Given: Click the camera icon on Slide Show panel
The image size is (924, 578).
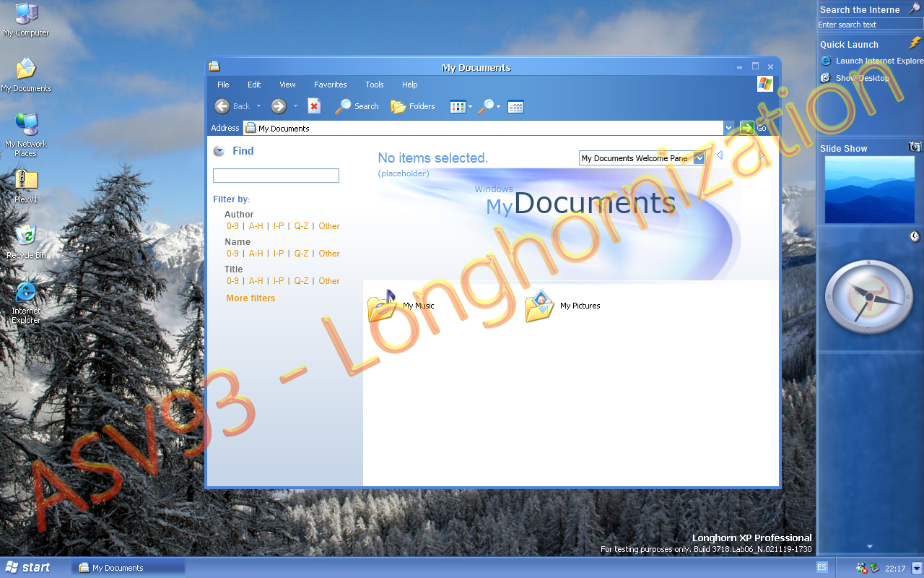Looking at the screenshot, I should pos(914,147).
